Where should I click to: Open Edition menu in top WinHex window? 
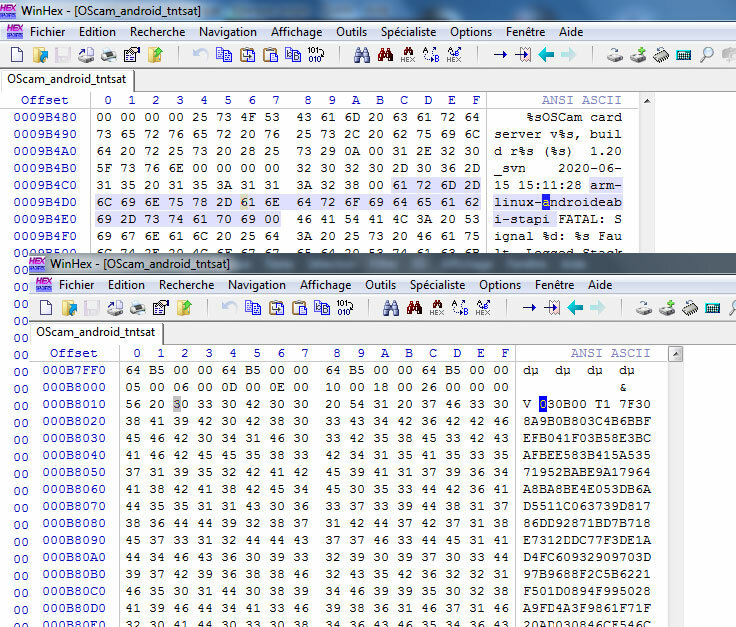coord(97,32)
